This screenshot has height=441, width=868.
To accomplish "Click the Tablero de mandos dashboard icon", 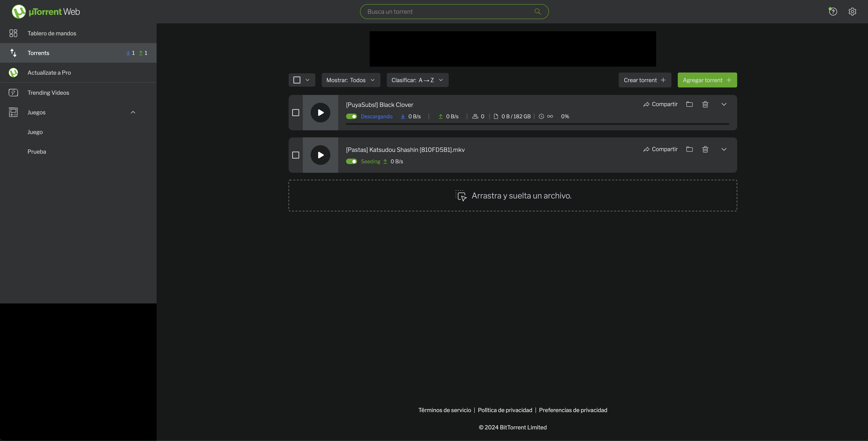I will click(13, 33).
